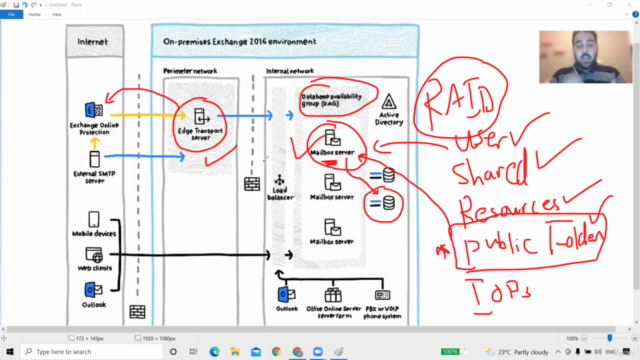640x360 pixels.
Task: Click the webcam video thumbnail
Action: [x=585, y=57]
